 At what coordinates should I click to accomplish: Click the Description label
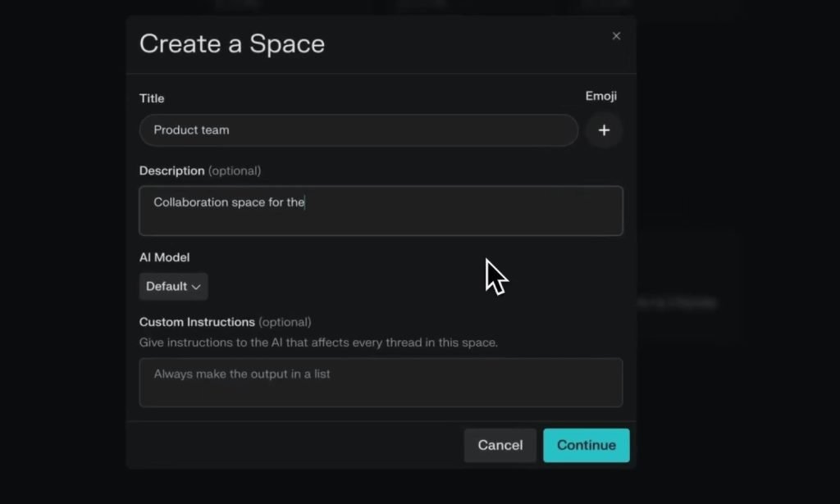pyautogui.click(x=171, y=170)
